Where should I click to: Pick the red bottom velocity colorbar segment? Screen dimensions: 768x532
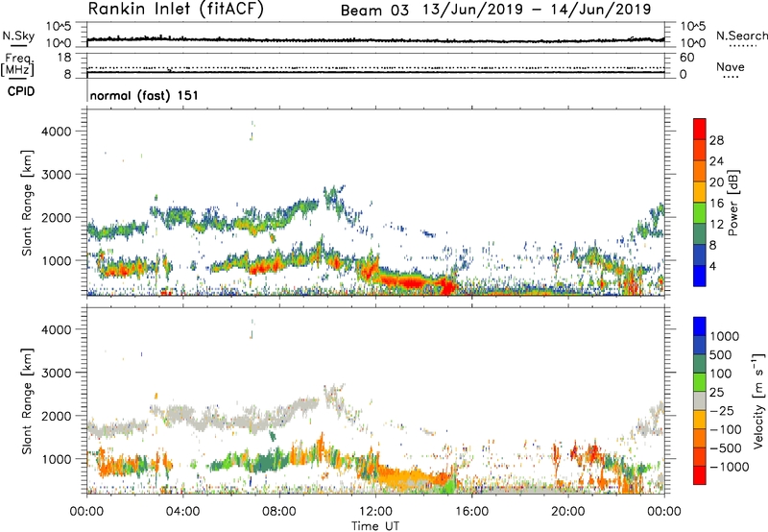tap(700, 475)
